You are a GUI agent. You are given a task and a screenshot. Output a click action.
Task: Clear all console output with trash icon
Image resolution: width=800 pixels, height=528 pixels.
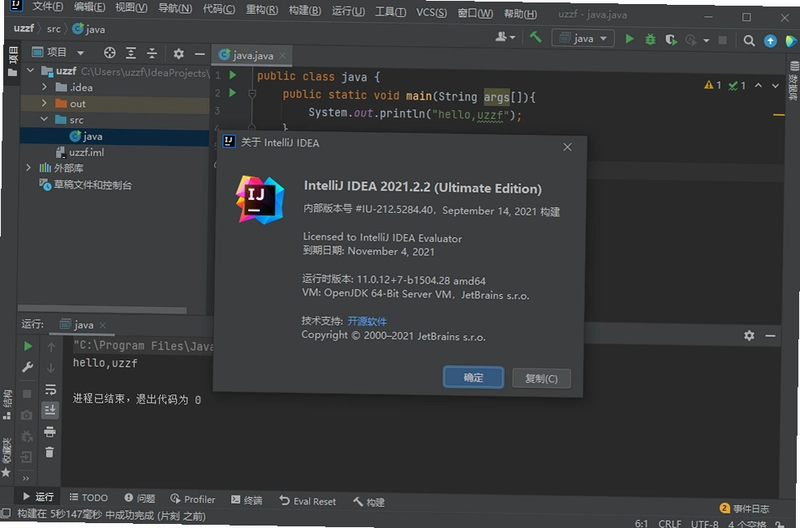point(49,452)
